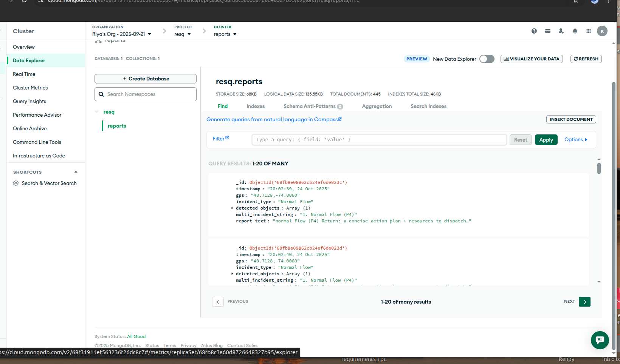Open the notifications bell
This screenshot has width=620, height=364.
point(575,31)
